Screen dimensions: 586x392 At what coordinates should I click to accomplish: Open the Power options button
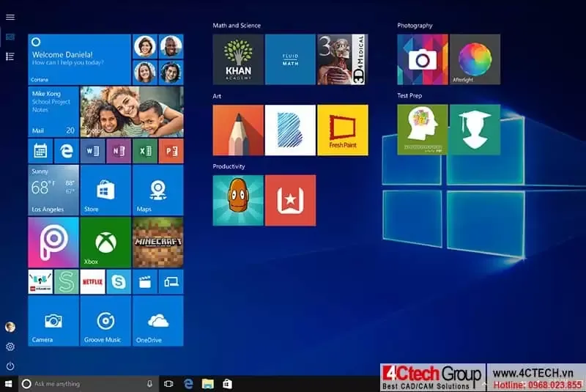point(10,366)
